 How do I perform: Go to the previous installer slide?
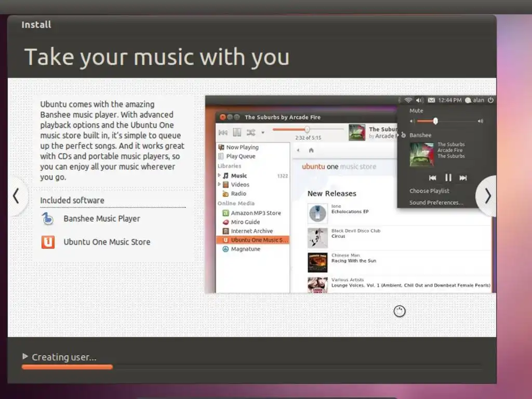[x=16, y=196]
